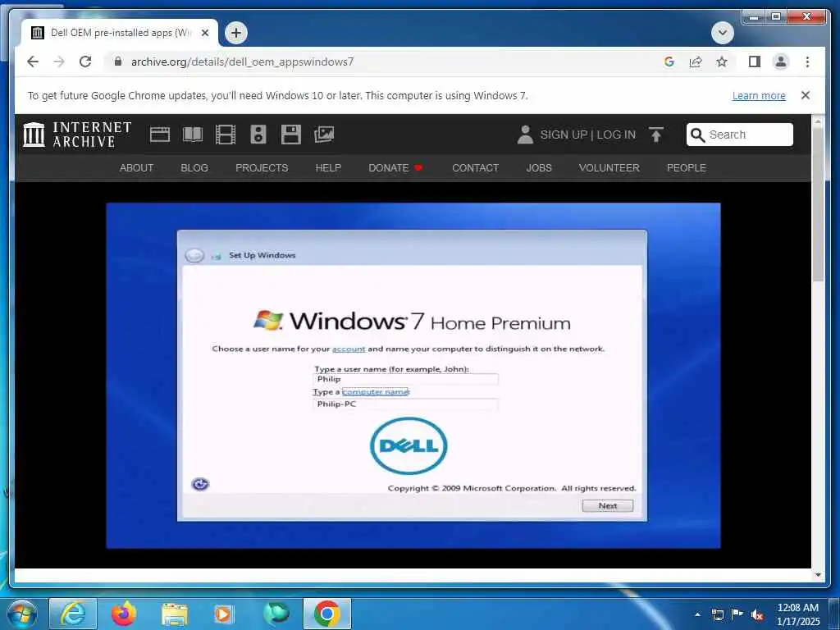
Task: Click the Chrome taskbar button
Action: tap(327, 614)
